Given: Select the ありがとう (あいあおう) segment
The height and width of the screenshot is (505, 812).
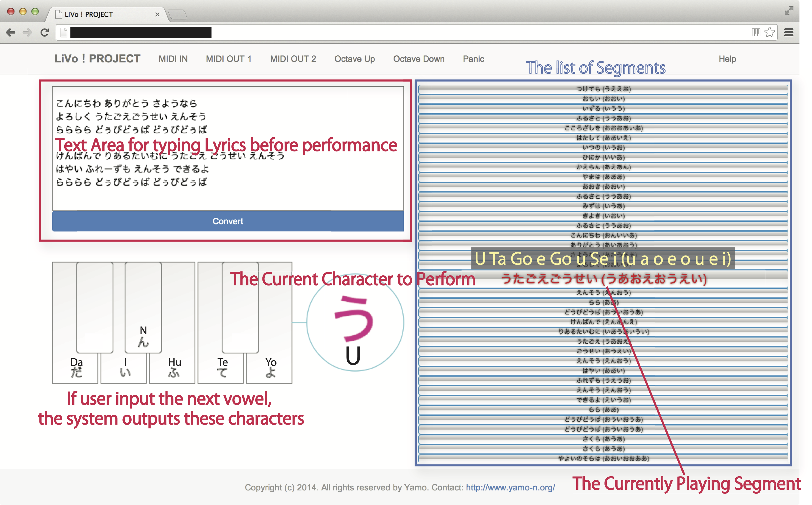Looking at the screenshot, I should [603, 245].
